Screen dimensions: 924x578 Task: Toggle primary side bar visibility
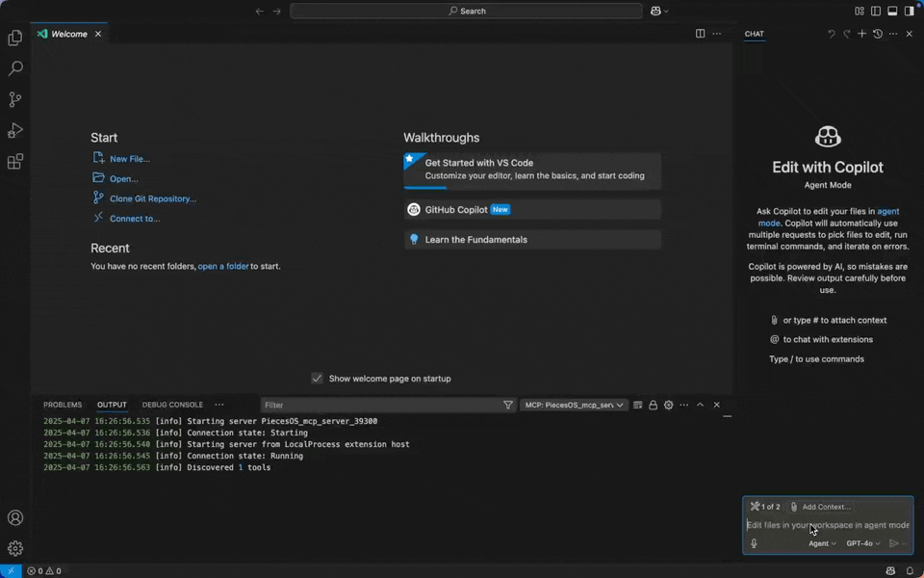[x=876, y=12]
